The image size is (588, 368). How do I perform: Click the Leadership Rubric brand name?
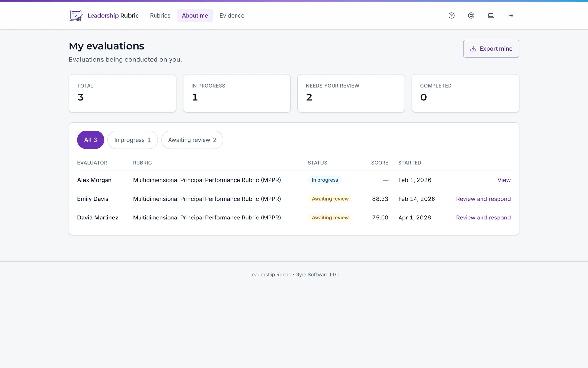pos(113,15)
